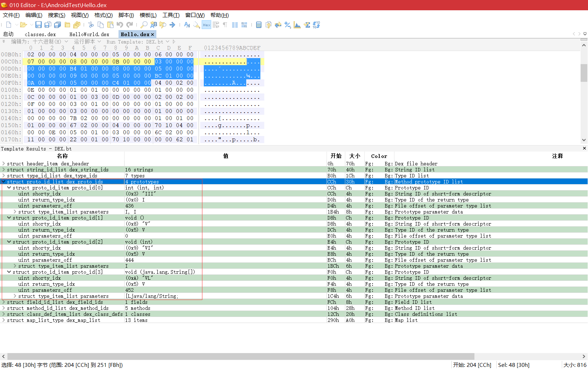Close the Hello.dex tab
Screen dimensions: 588x369
[x=152, y=34]
